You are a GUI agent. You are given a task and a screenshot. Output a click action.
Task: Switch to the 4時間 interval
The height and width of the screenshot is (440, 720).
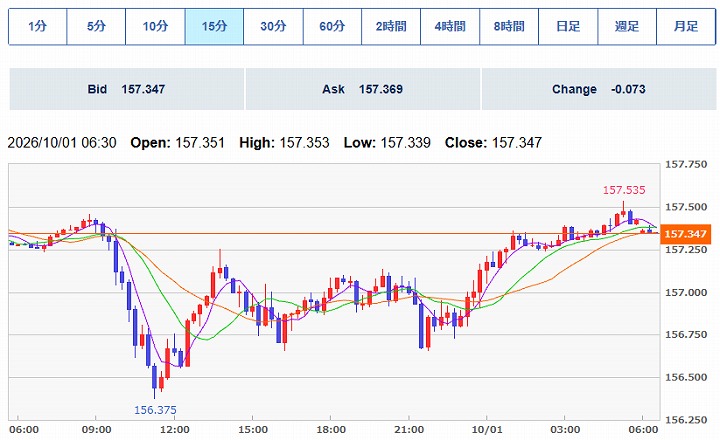450,26
